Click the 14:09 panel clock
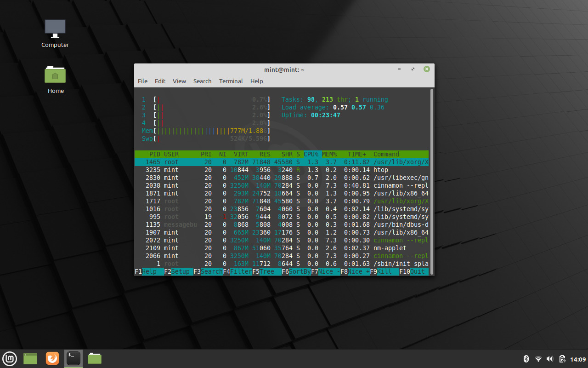 tap(578, 359)
